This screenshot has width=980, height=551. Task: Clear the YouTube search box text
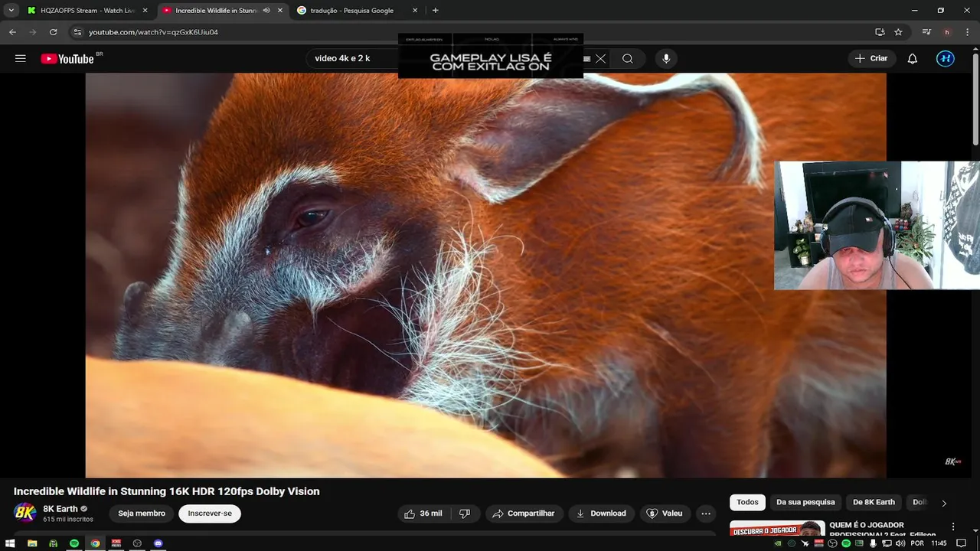pos(600,59)
